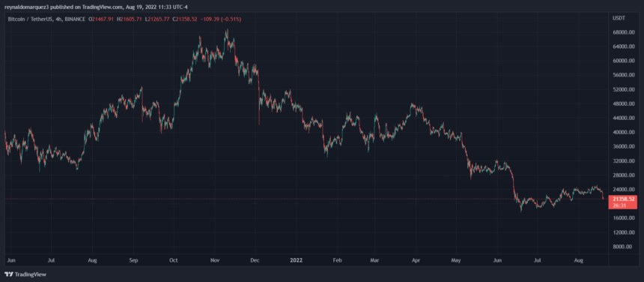
Task: Click the open value O21467.91
Action: [x=101, y=19]
